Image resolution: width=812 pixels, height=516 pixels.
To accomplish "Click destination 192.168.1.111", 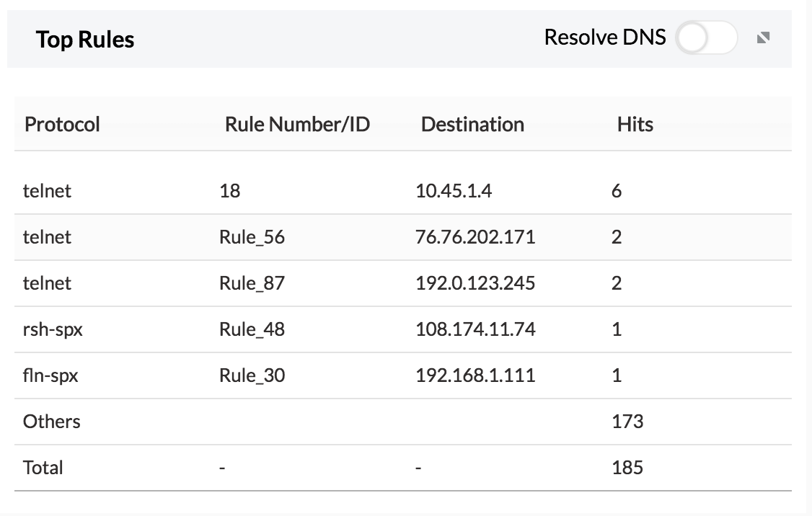I will pos(475,375).
